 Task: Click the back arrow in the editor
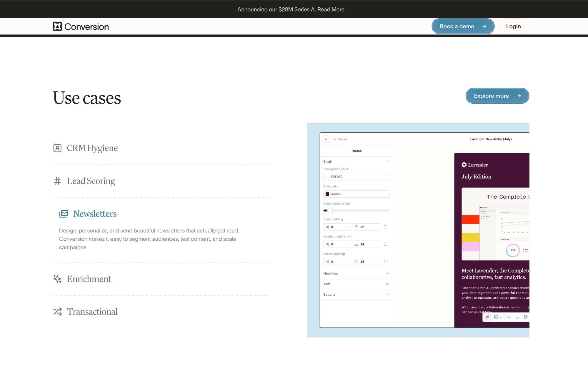(326, 139)
